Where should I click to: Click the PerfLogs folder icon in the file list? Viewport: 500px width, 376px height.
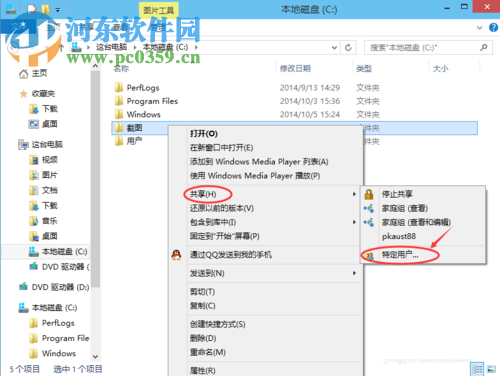[119, 88]
